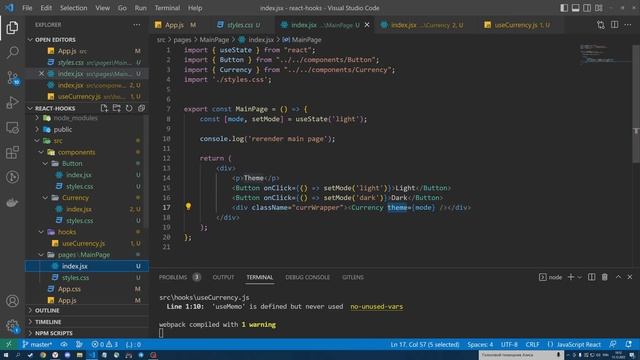Viewport: 640px width, 360px height.
Task: Open the GitLens view in activity bar
Action: (12, 177)
